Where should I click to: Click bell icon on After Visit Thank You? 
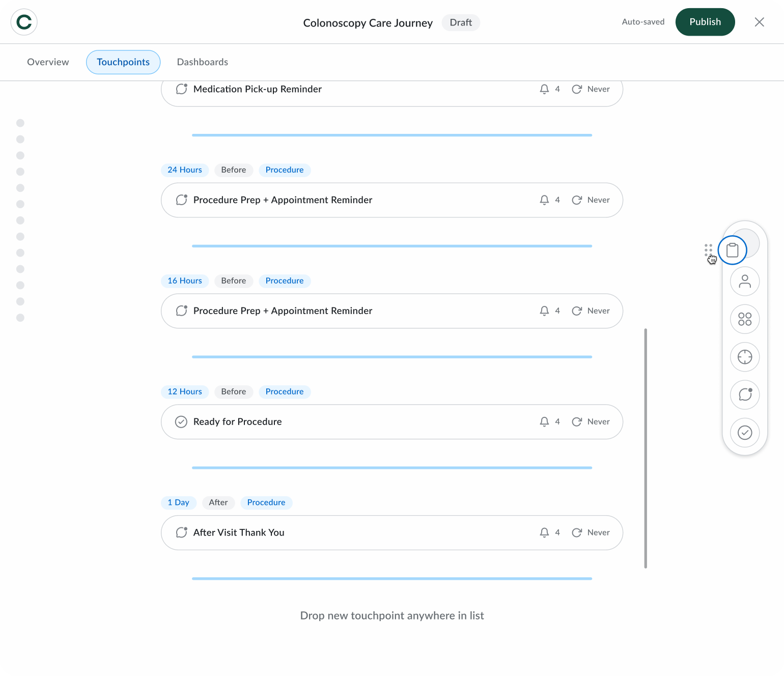(x=544, y=533)
